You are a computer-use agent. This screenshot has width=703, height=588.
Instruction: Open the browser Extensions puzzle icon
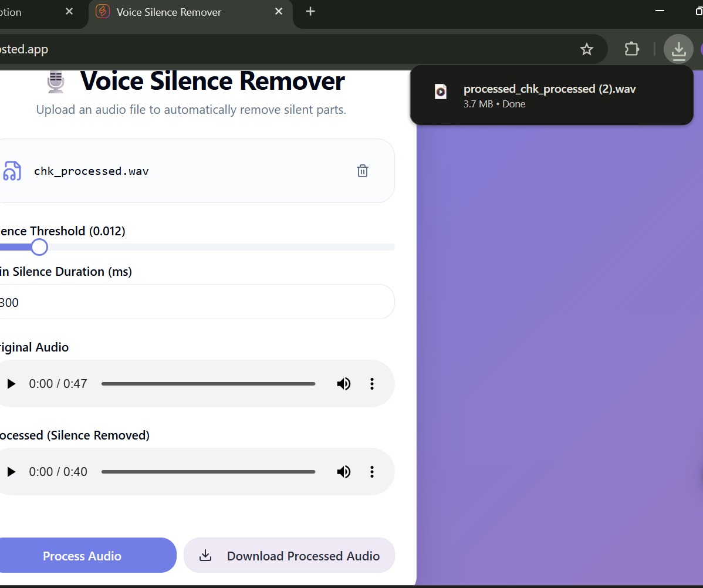coord(632,49)
